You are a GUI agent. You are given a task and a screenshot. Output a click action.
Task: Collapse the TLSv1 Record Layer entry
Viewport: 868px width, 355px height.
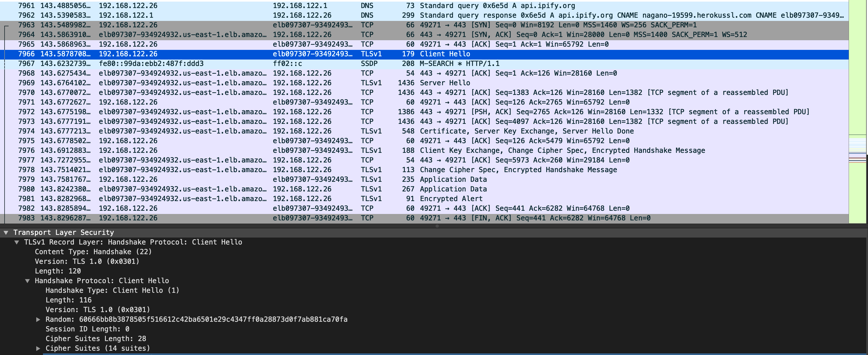click(x=16, y=242)
